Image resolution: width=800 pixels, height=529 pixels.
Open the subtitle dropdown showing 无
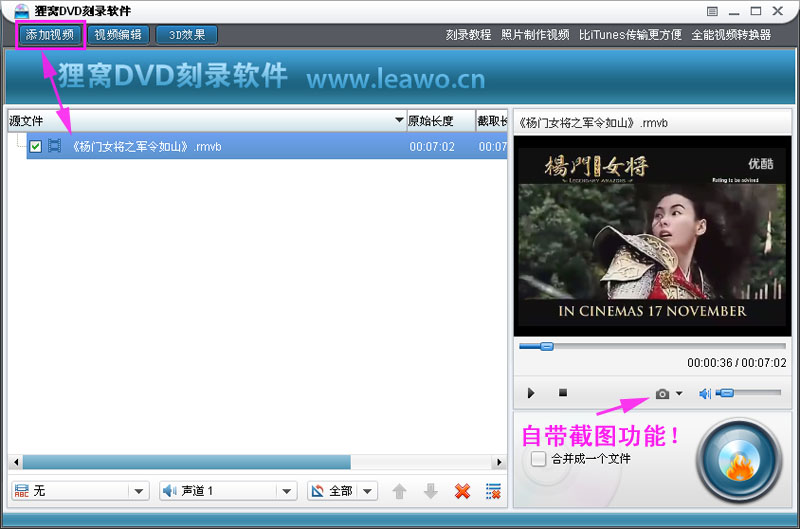(138, 491)
